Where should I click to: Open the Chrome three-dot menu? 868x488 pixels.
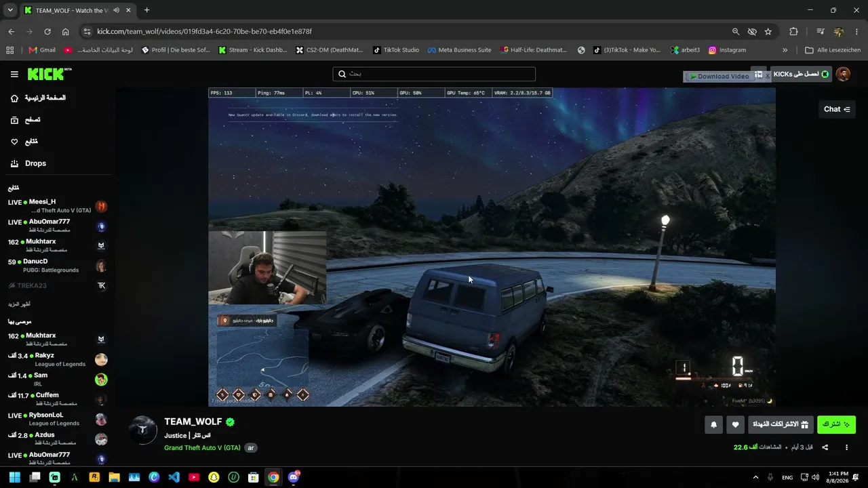(x=856, y=31)
